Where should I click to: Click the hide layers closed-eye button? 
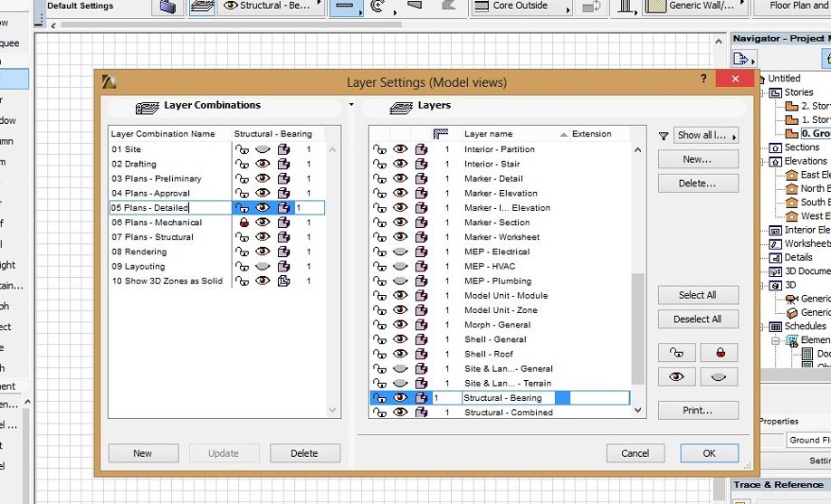pyautogui.click(x=719, y=377)
